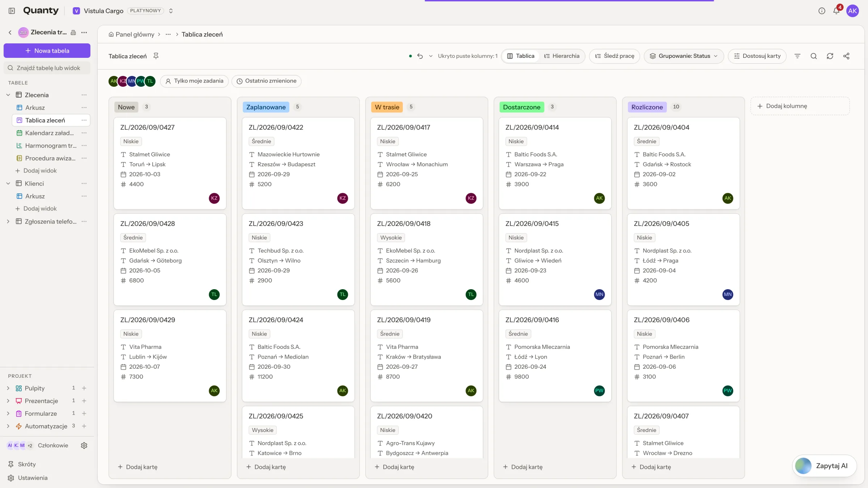The width and height of the screenshot is (868, 488).
Task: Open Kalendarz załadunków view
Action: (x=50, y=133)
